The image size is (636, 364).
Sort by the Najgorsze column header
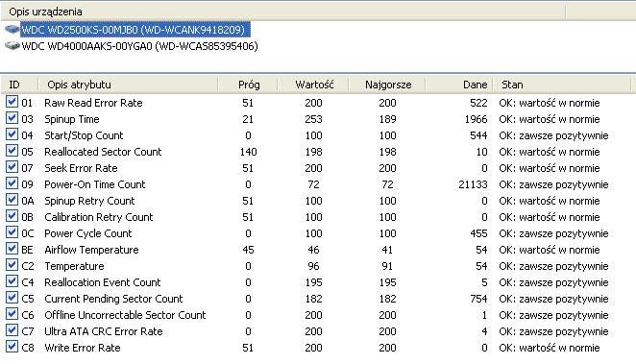coord(387,85)
